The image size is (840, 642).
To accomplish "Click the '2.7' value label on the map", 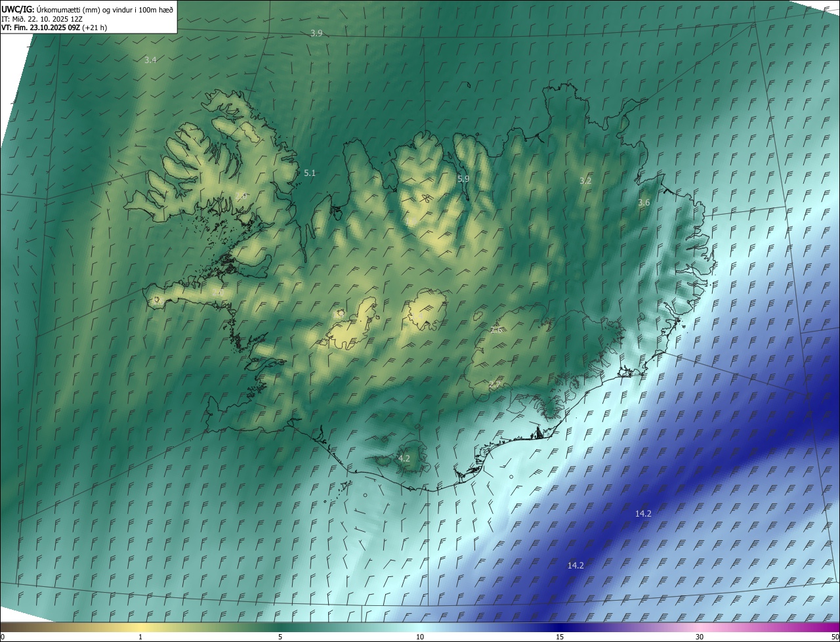I will pyautogui.click(x=495, y=385).
